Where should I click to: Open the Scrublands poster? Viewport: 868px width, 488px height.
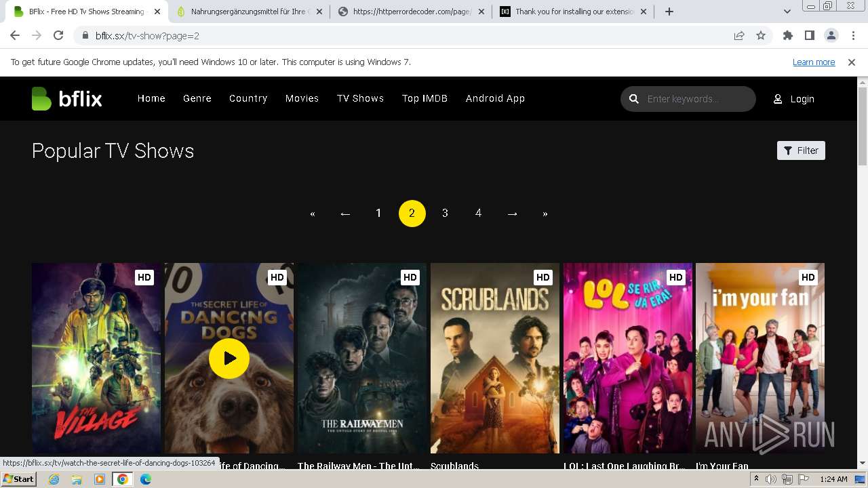pos(495,359)
